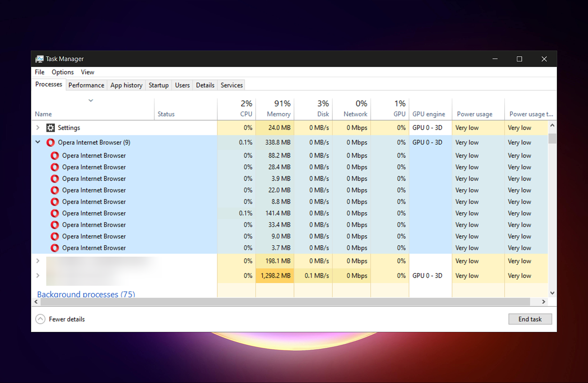Click the 24.0 MB memory cell

click(275, 128)
